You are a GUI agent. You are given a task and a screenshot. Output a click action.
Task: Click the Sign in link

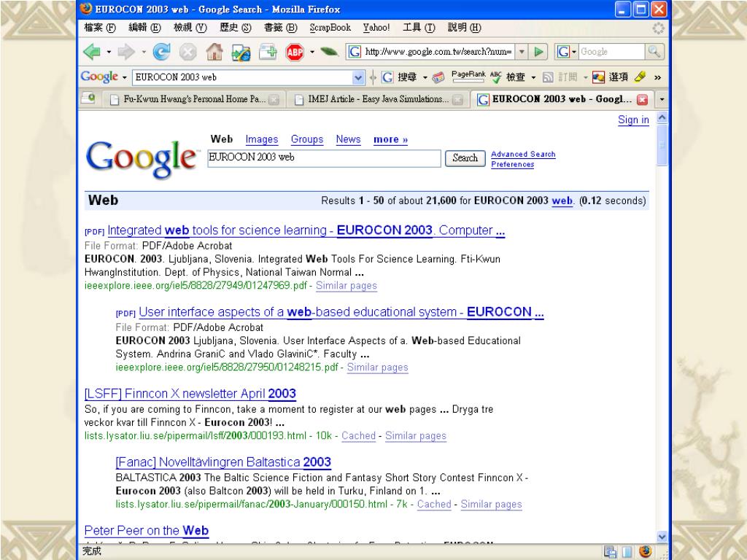633,120
